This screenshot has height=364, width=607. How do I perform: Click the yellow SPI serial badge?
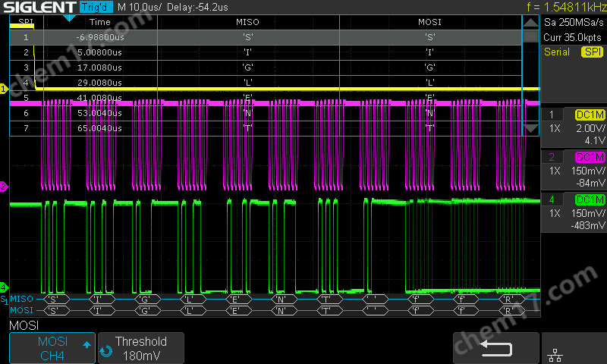coord(593,52)
